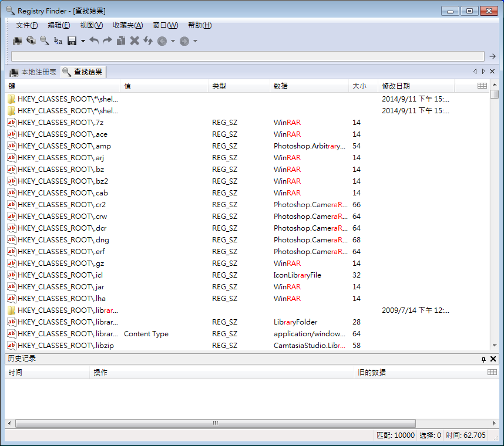Click the Copy toolbar icon

pos(121,40)
